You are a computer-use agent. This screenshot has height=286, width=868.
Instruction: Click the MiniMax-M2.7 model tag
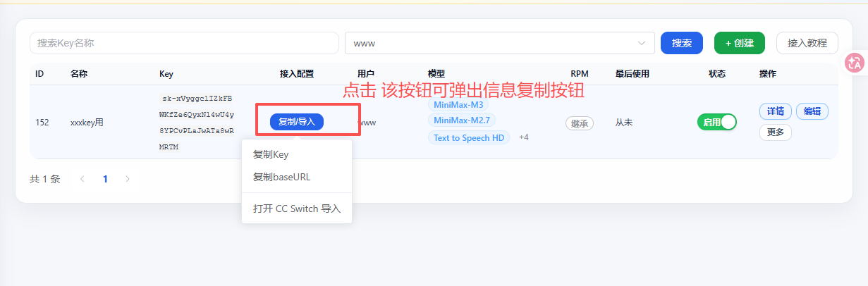[462, 120]
